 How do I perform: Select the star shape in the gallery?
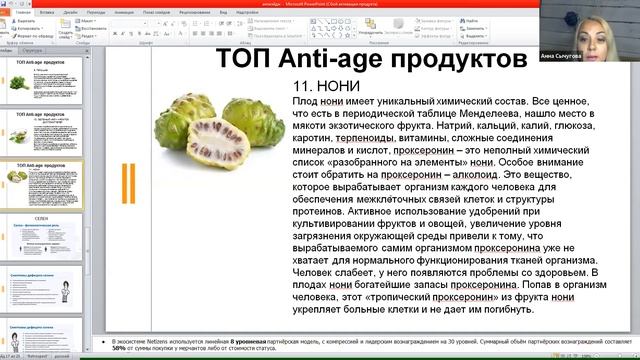[x=347, y=36]
